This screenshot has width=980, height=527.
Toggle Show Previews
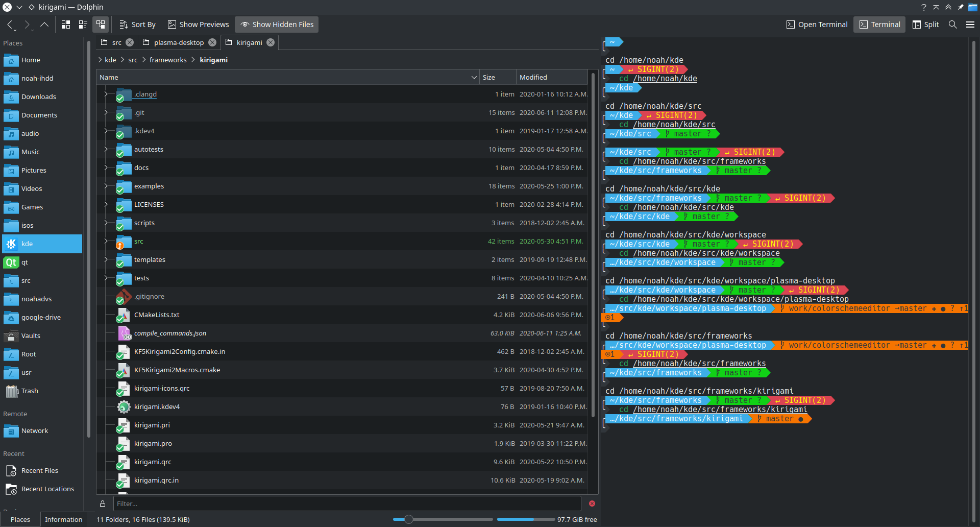(x=198, y=25)
